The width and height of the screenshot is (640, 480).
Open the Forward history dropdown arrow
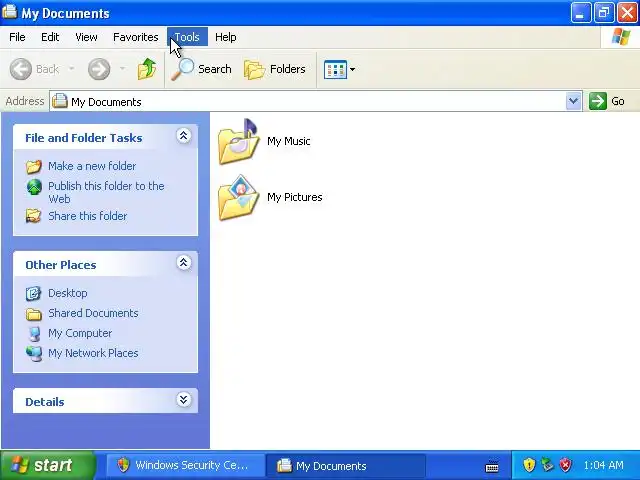tap(122, 69)
